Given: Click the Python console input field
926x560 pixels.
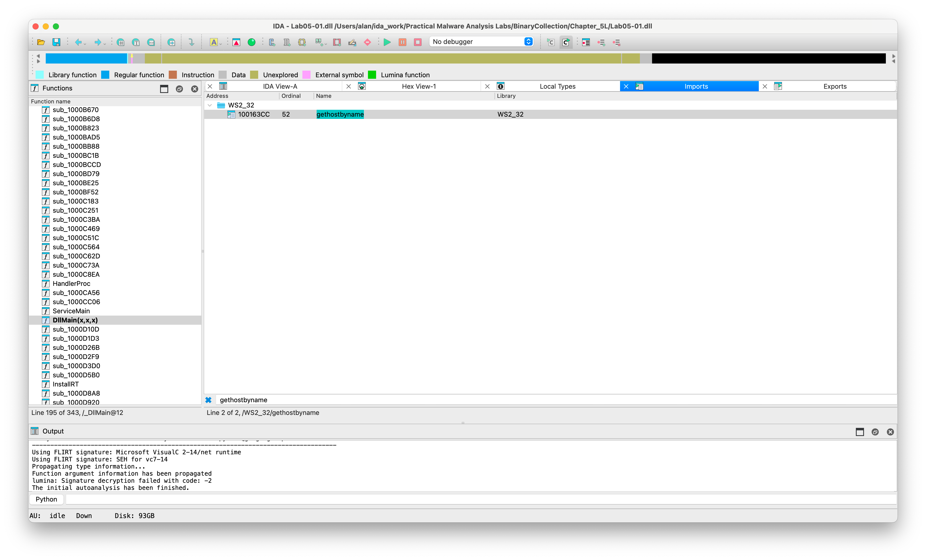Looking at the screenshot, I should (x=481, y=500).
